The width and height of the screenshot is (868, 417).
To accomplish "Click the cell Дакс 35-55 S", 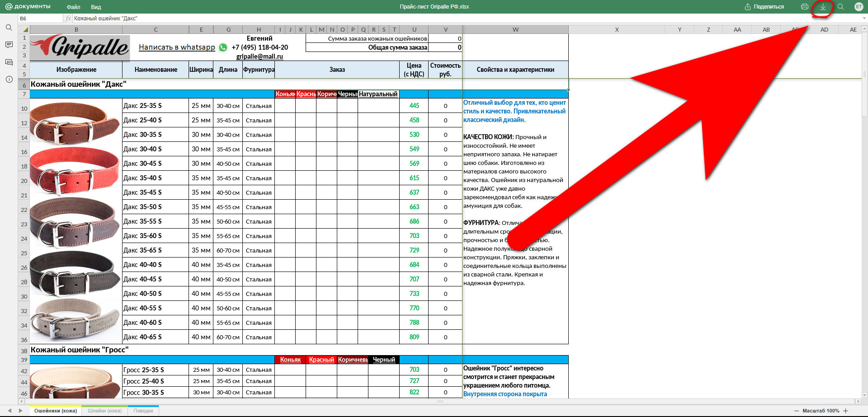I will click(x=156, y=221).
